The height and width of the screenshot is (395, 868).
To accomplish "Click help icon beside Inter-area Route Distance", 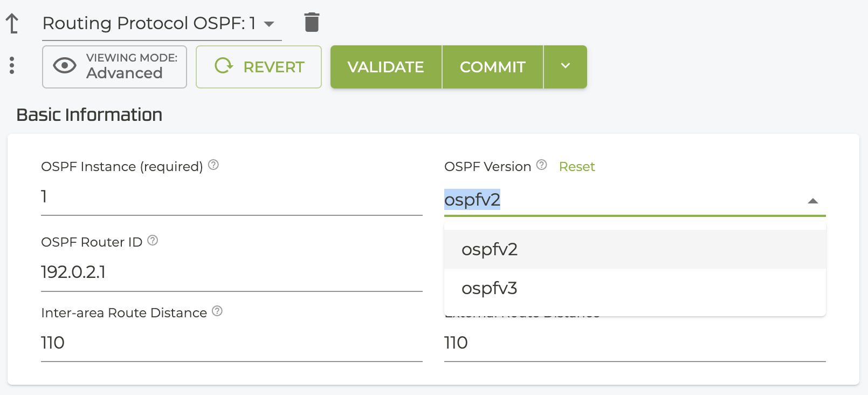I will click(x=217, y=311).
